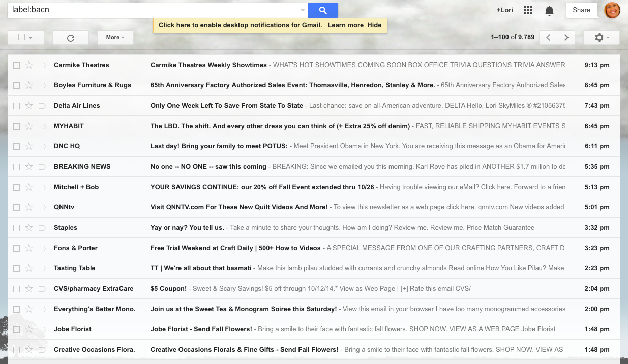This screenshot has height=364, width=628.
Task: Refresh the mail list
Action: [71, 37]
